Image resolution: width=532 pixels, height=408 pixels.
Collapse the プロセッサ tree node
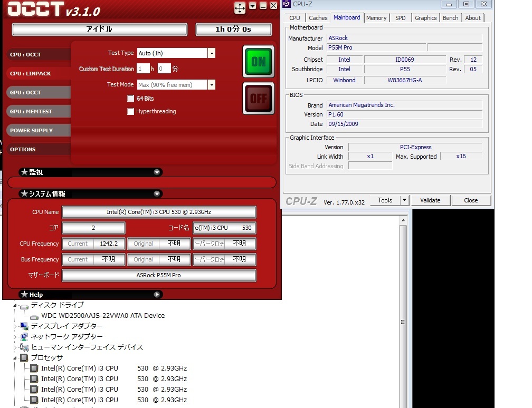[x=15, y=358]
